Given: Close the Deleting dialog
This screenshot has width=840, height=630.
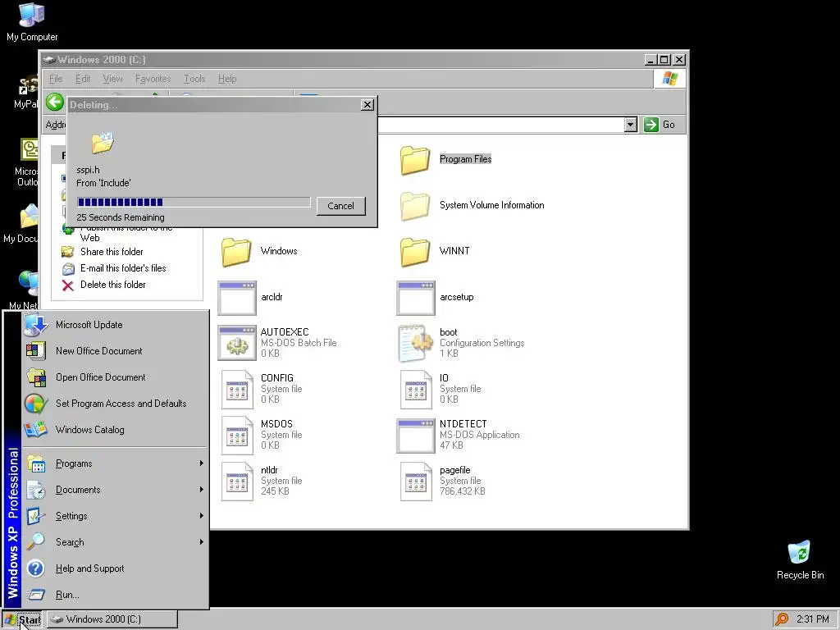Looking at the screenshot, I should point(367,105).
